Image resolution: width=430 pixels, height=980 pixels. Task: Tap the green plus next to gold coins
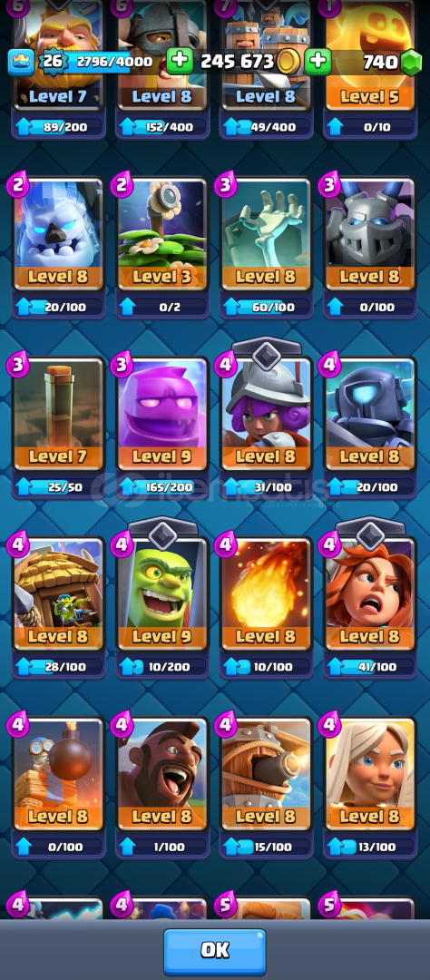click(180, 62)
